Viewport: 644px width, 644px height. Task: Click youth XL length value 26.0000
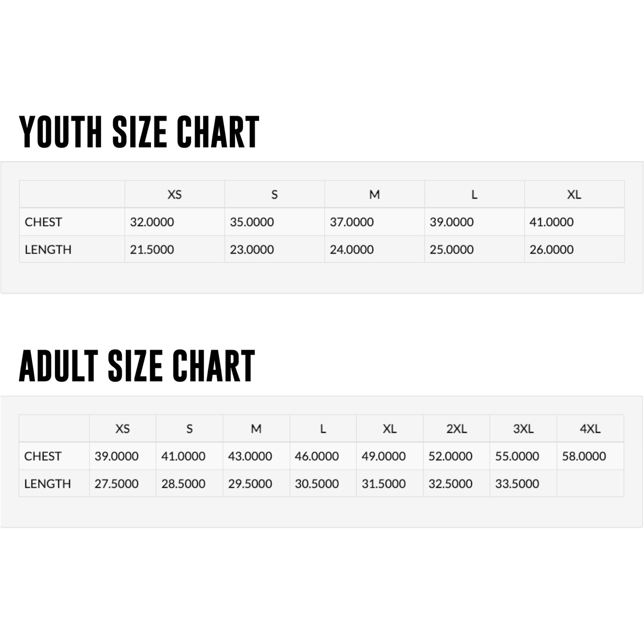point(551,250)
